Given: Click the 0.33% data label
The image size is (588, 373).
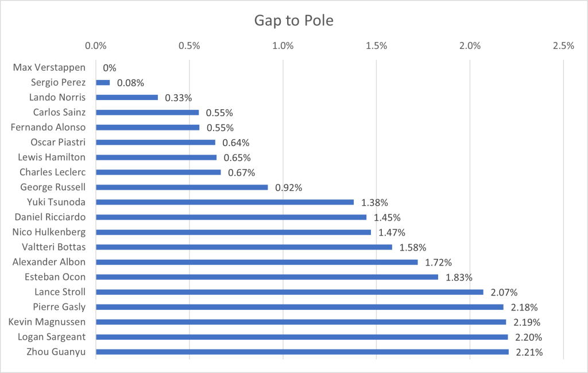Looking at the screenshot, I should click(x=178, y=98).
